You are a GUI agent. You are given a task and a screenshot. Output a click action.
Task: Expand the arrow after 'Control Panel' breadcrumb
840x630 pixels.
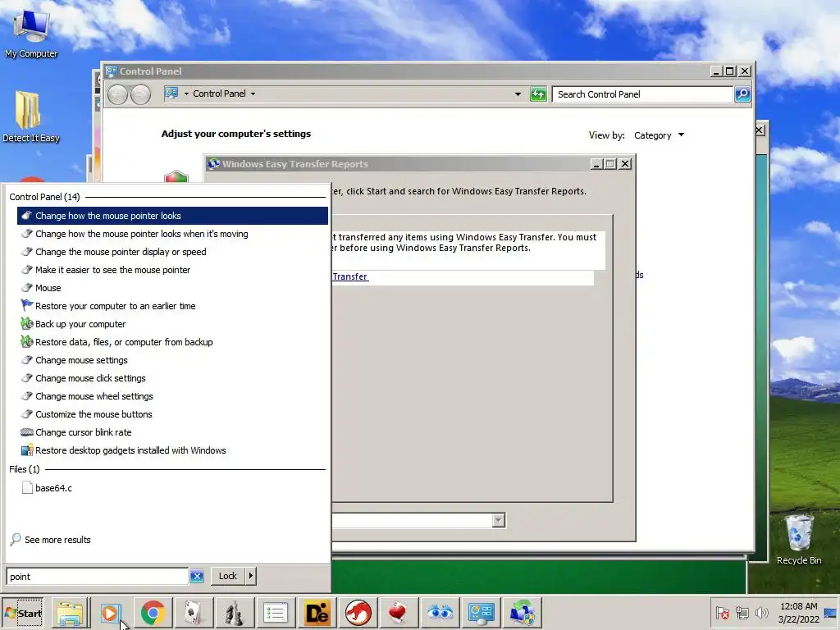(253, 94)
